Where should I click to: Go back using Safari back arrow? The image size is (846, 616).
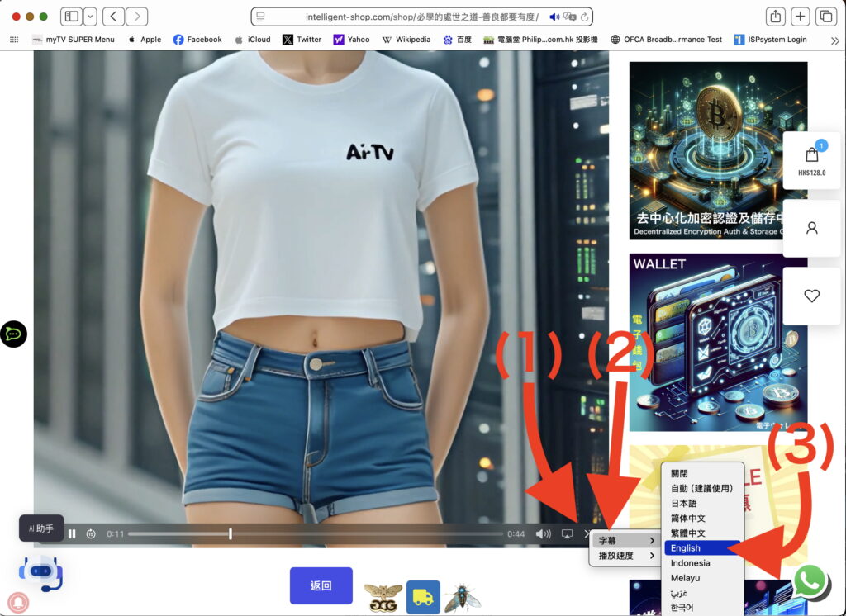(113, 17)
